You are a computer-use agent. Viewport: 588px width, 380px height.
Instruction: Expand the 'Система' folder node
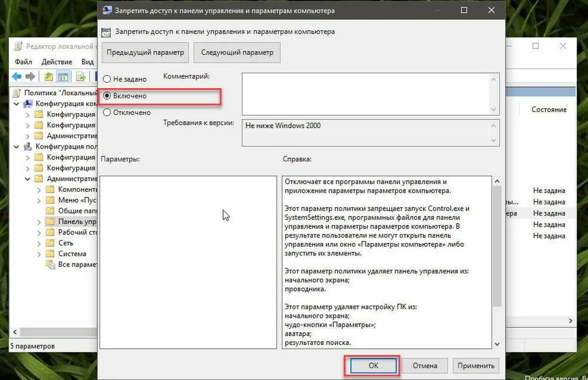(39, 254)
